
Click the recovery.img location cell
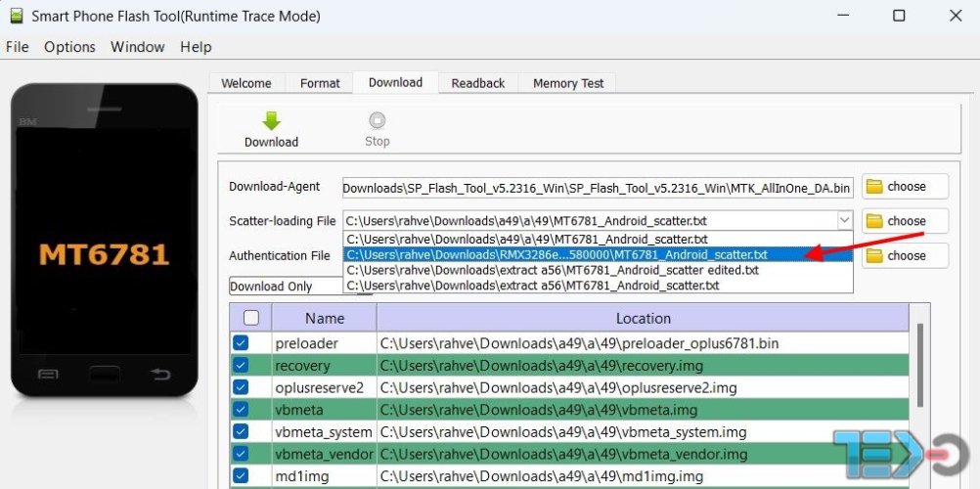click(644, 365)
